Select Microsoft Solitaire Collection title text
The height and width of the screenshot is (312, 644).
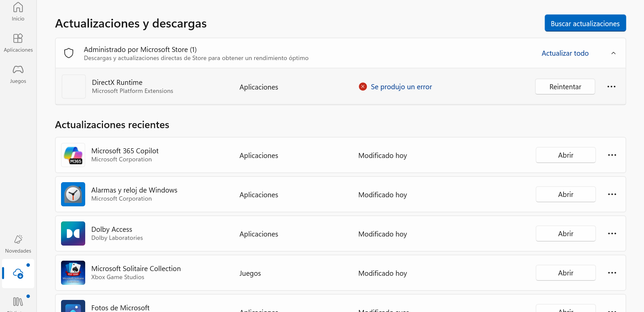[136, 268]
